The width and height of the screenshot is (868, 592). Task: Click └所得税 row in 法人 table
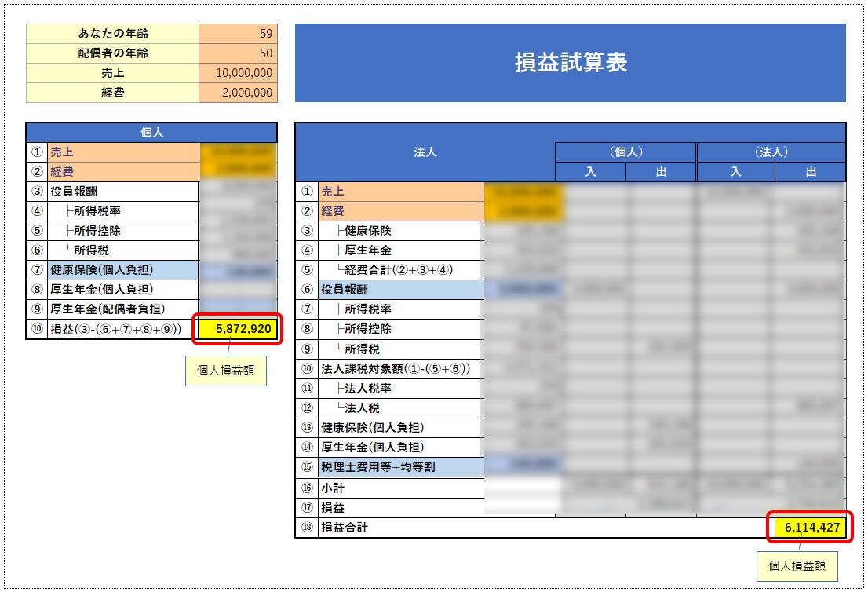point(401,349)
